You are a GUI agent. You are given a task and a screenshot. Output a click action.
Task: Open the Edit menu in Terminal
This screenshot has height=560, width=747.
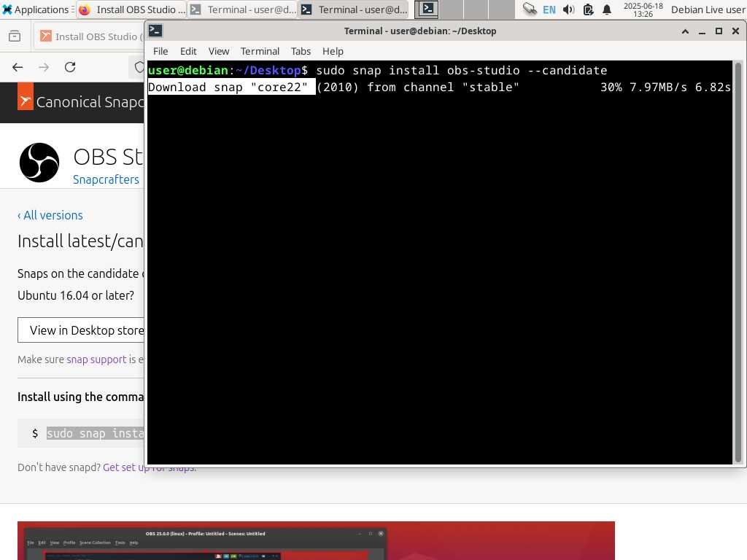coord(188,52)
